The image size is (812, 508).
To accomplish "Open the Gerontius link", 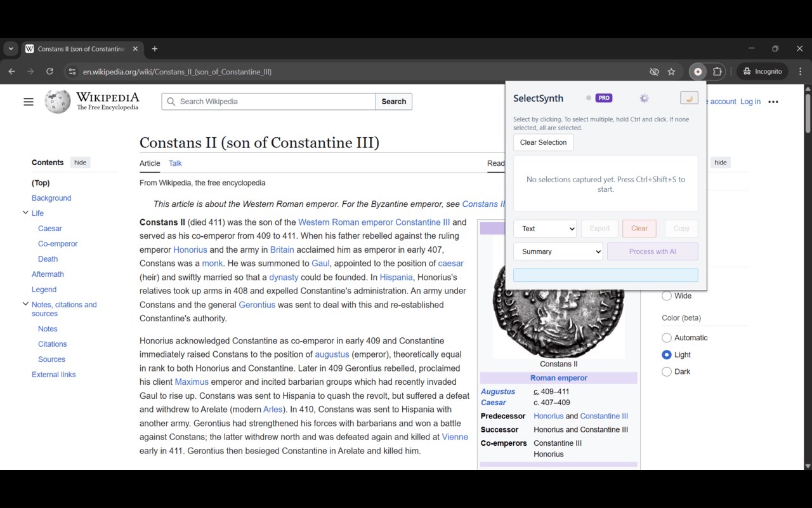I will 257,305.
